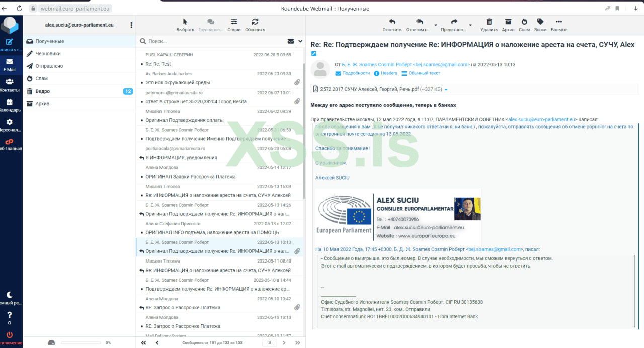Open the ответ в строке нет.35220 message

point(220,97)
